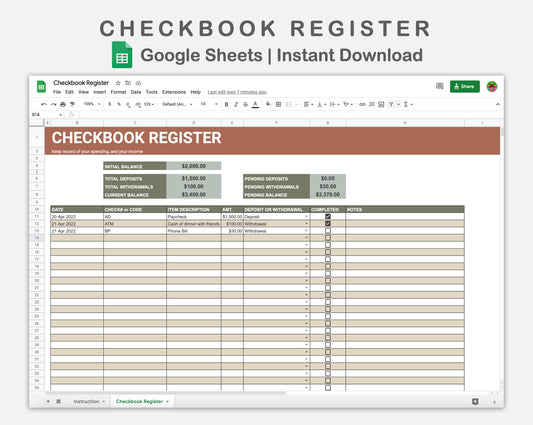Screen dimensions: 533x425
Task: Check the cloud document status icon
Action: coord(138,83)
